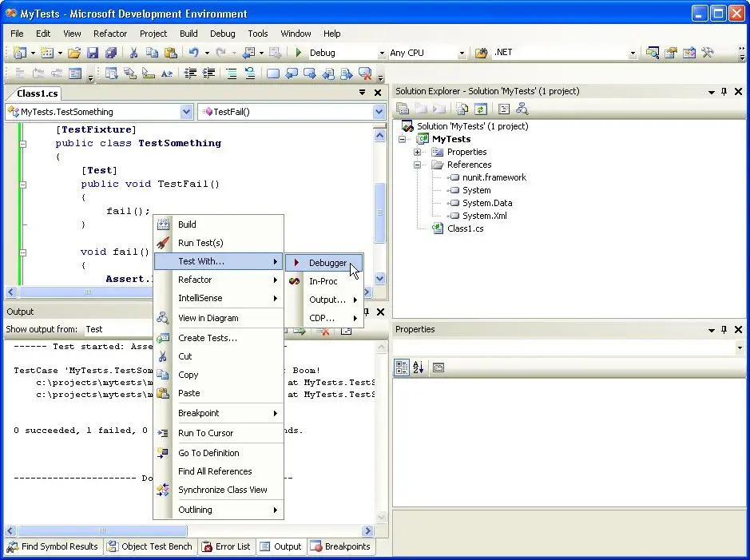Start debugging with the green play icon
750x560 pixels.
299,53
